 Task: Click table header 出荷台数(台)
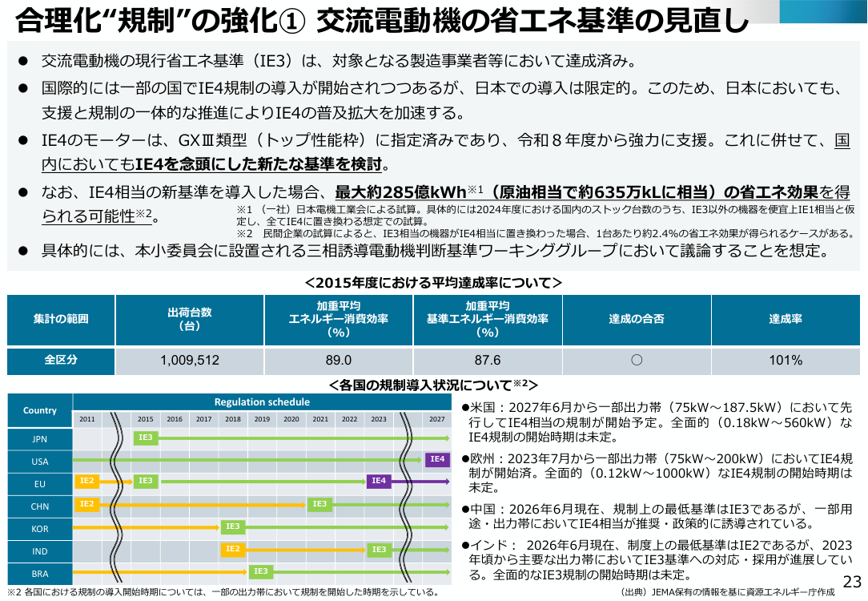pos(190,319)
